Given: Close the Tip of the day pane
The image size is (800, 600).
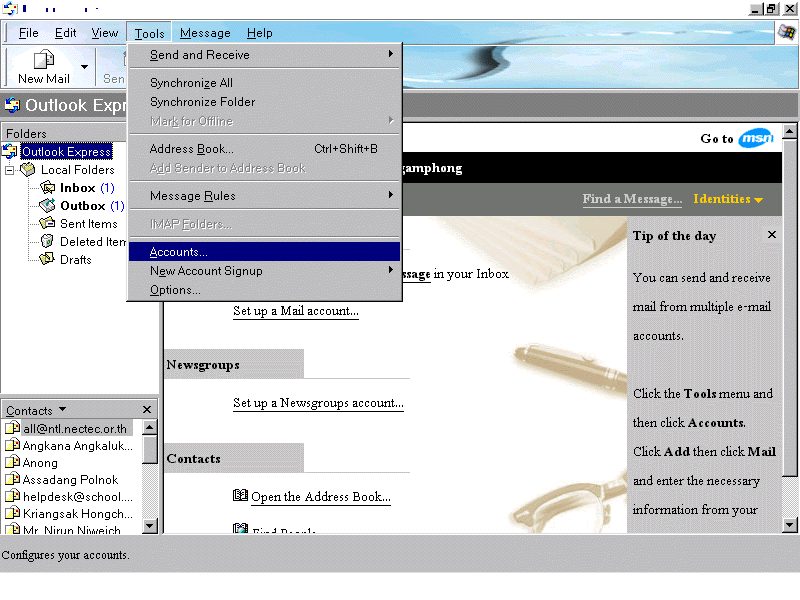Looking at the screenshot, I should [x=771, y=234].
